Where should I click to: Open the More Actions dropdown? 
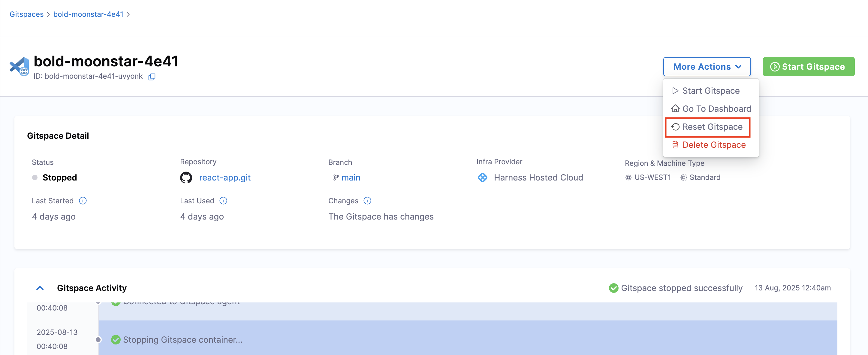(x=707, y=67)
